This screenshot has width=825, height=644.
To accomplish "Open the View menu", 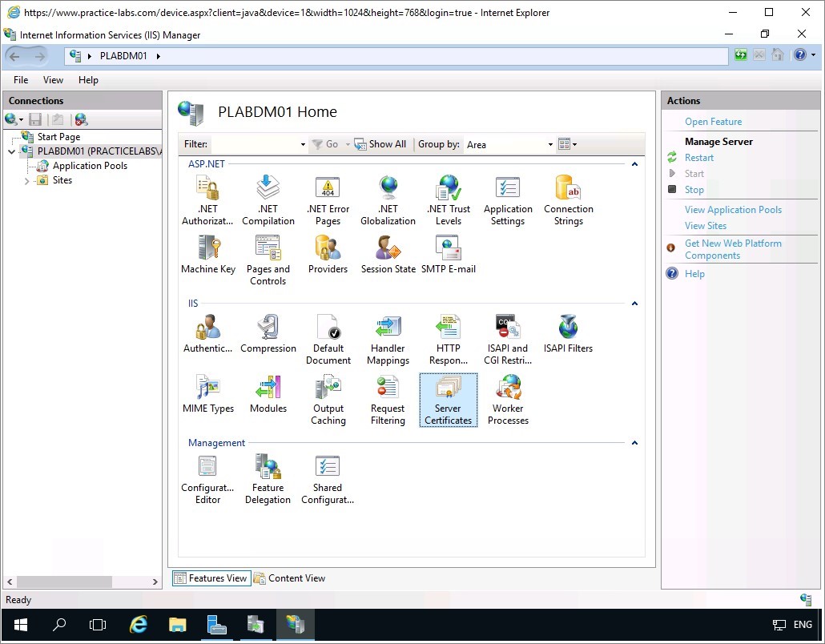I will [x=53, y=80].
